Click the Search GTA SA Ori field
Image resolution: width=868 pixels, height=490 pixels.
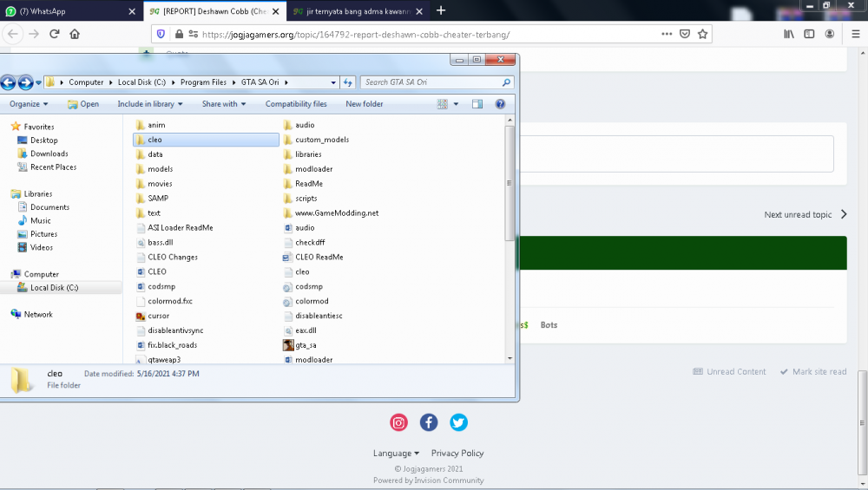437,82
